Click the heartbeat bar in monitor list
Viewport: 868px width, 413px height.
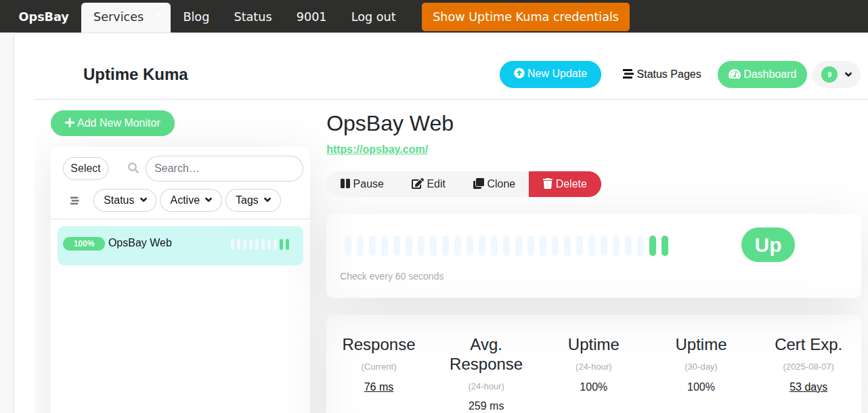click(260, 244)
